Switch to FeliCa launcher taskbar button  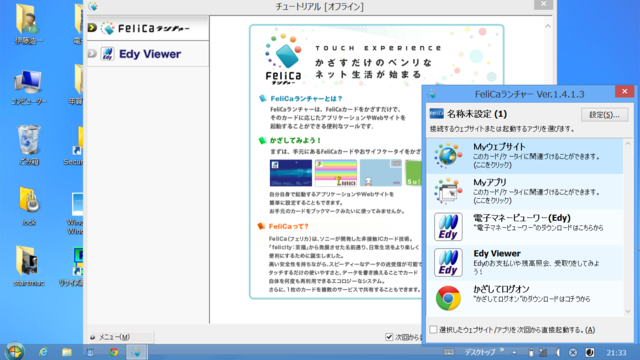pos(137,352)
